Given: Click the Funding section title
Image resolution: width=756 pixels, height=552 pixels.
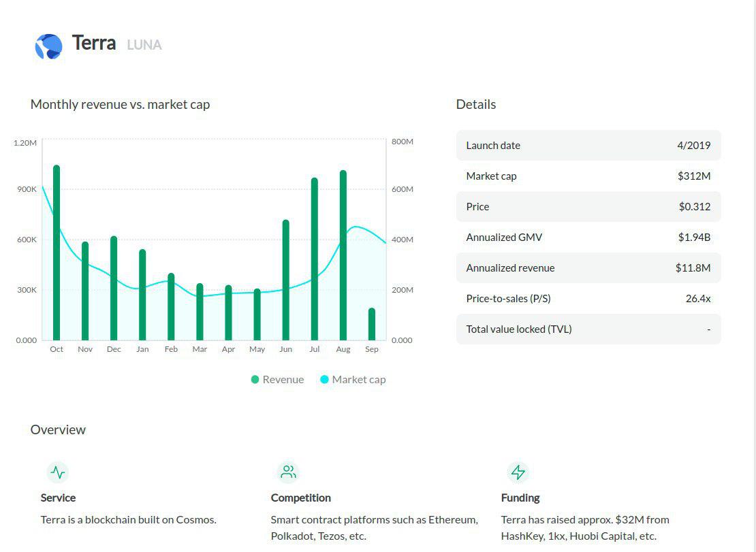Looking at the screenshot, I should click(x=520, y=498).
